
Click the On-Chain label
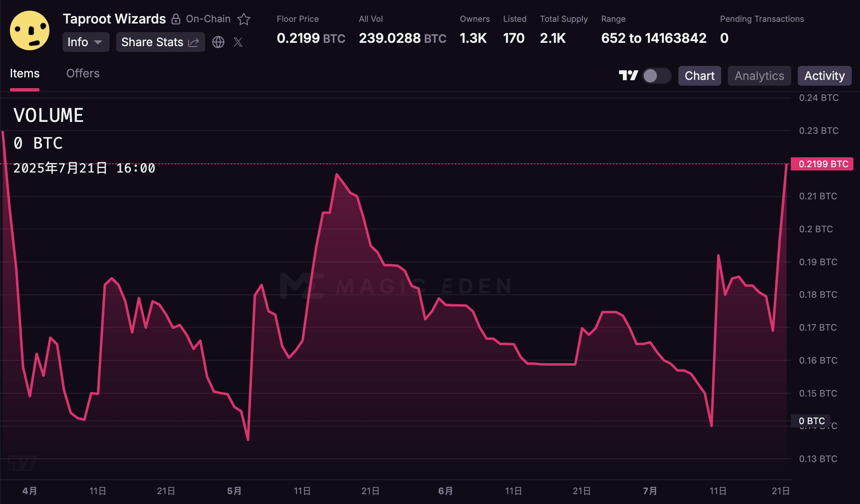(x=208, y=19)
